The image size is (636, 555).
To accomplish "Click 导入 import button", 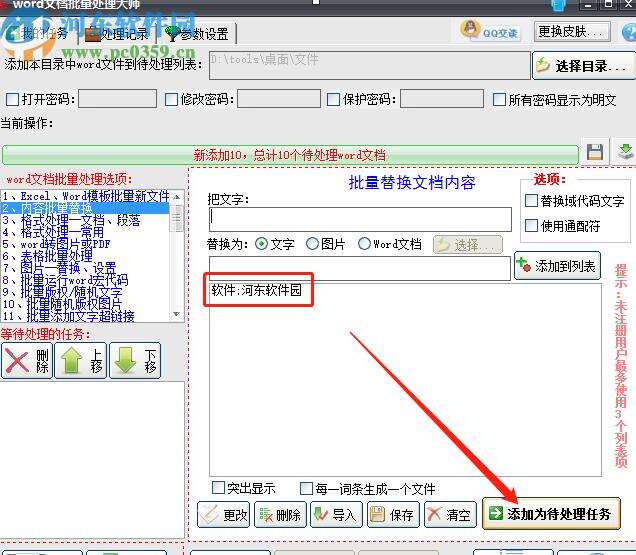I will (x=336, y=514).
